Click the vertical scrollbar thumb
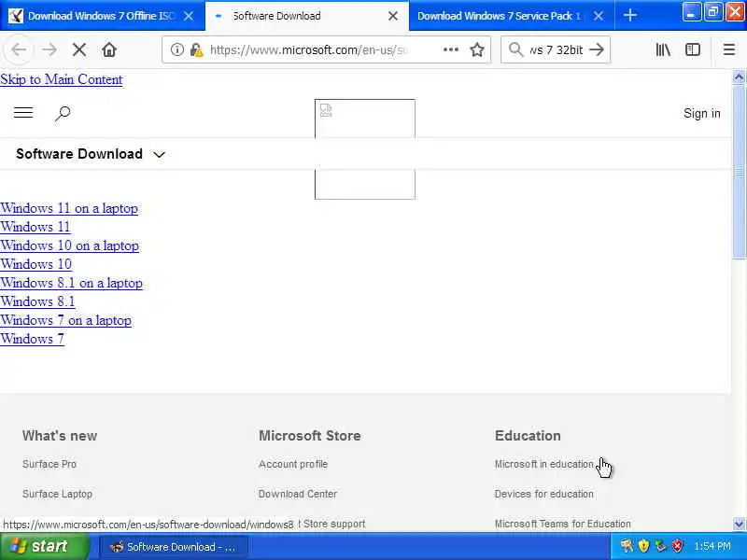The height and width of the screenshot is (560, 747). (x=739, y=173)
